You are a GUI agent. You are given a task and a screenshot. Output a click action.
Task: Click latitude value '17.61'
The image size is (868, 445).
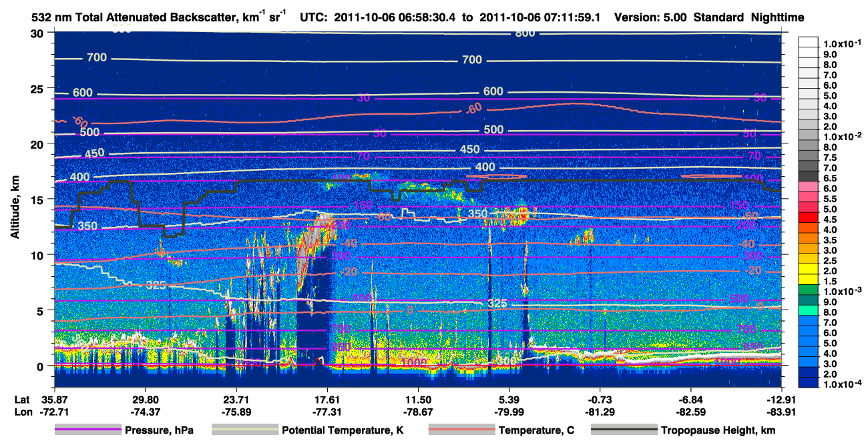pyautogui.click(x=327, y=399)
